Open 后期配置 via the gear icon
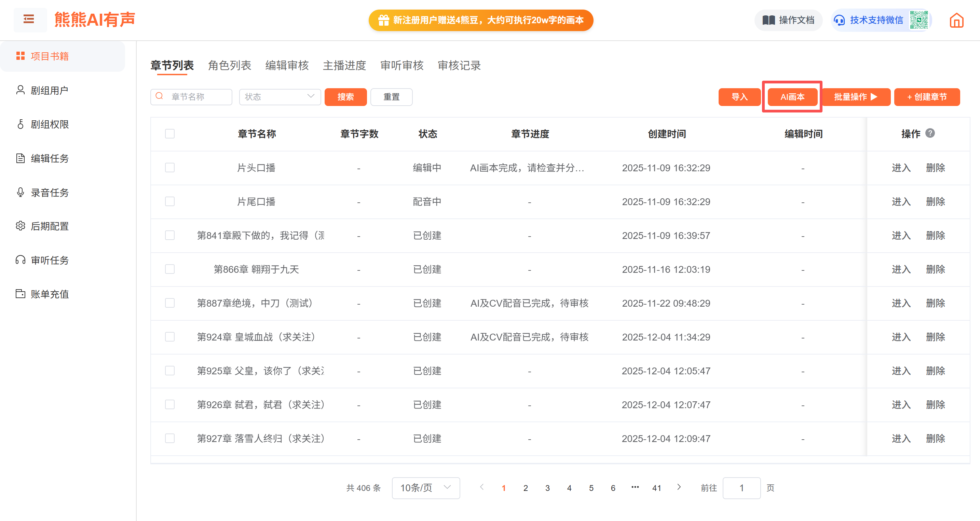The image size is (980, 521). pos(21,226)
